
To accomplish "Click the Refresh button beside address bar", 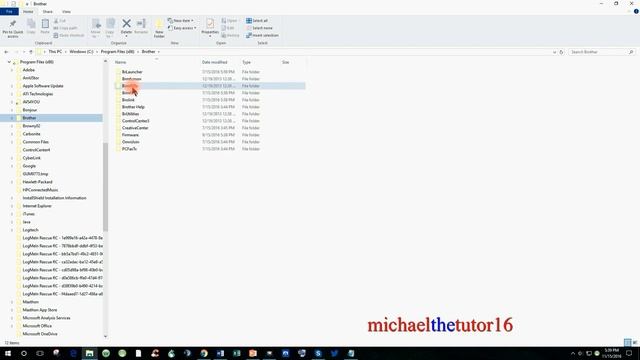I will [x=561, y=52].
